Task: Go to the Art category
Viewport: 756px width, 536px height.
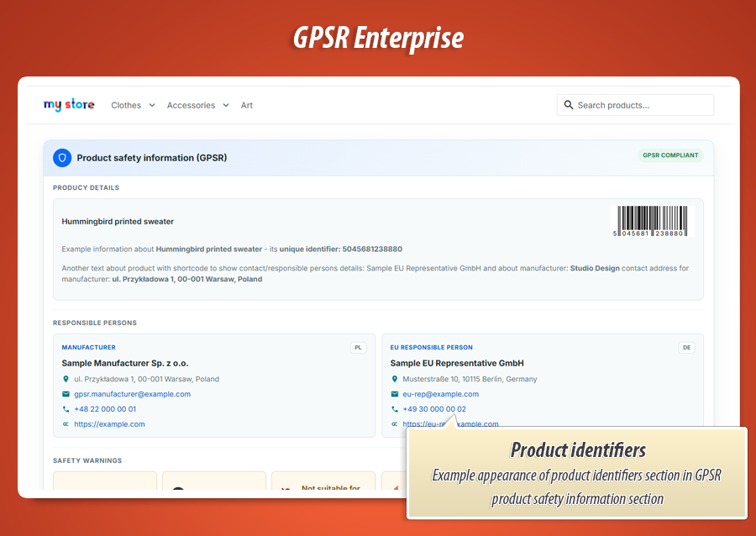Action: coord(247,105)
